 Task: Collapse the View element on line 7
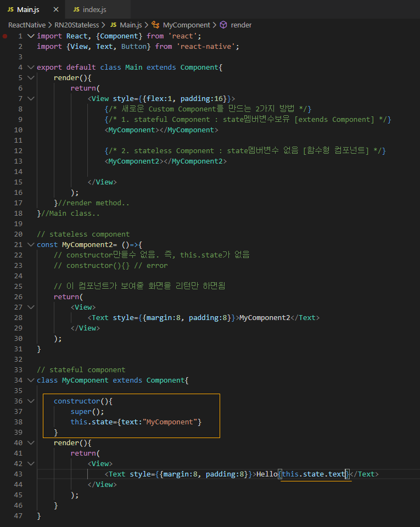click(31, 98)
